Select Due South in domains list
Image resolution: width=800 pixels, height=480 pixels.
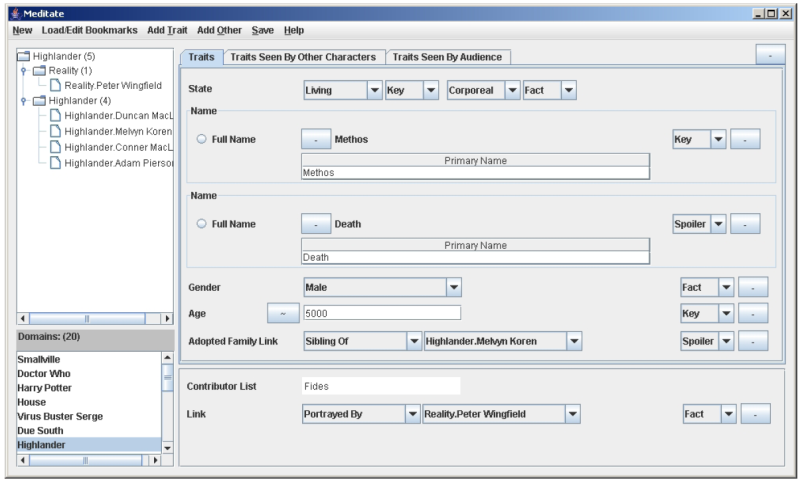click(x=89, y=431)
